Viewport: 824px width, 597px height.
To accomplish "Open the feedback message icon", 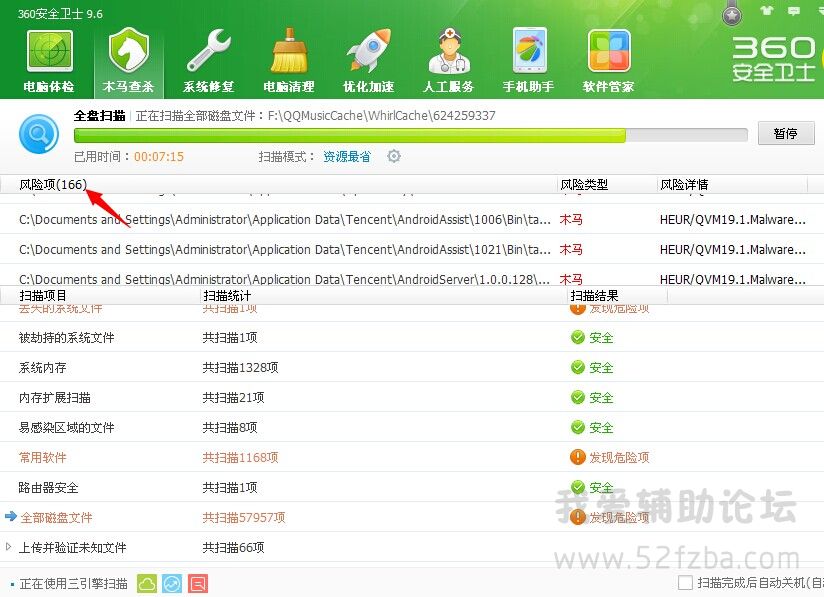I will click(794, 11).
